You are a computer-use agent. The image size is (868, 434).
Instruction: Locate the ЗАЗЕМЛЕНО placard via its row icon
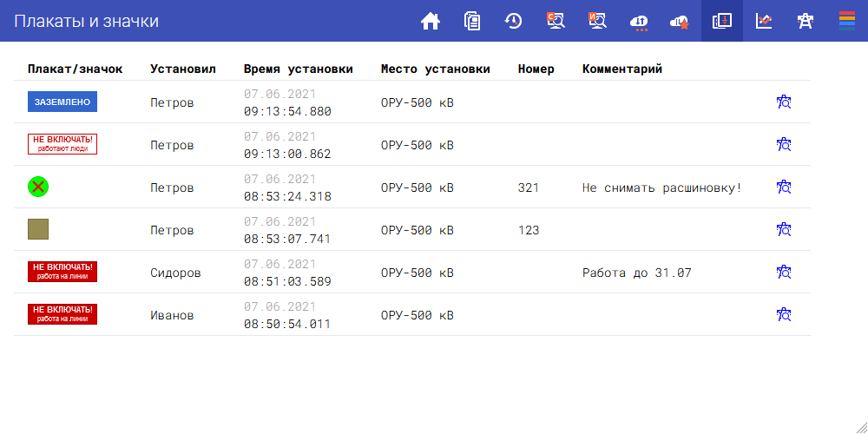point(784,102)
